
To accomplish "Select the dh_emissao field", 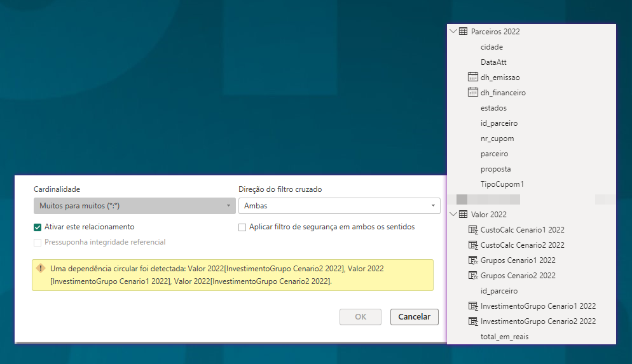I will click(500, 78).
